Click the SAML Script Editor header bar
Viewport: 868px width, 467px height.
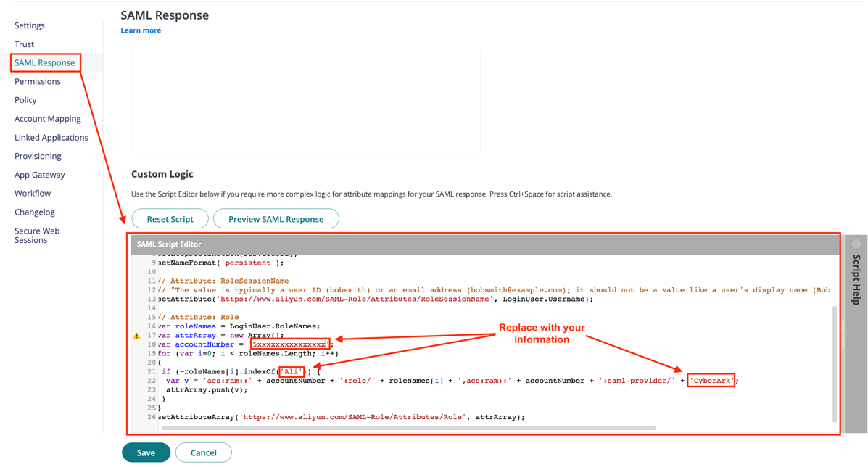(x=485, y=244)
